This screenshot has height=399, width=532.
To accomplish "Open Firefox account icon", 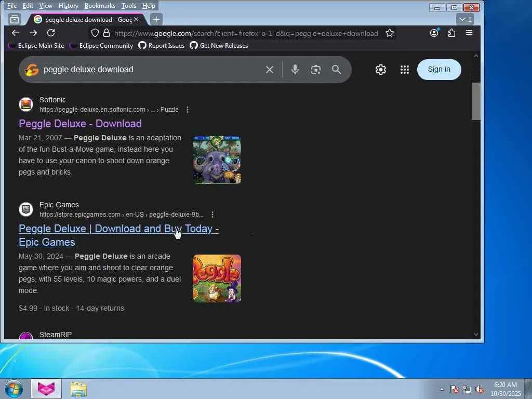I will click(434, 33).
